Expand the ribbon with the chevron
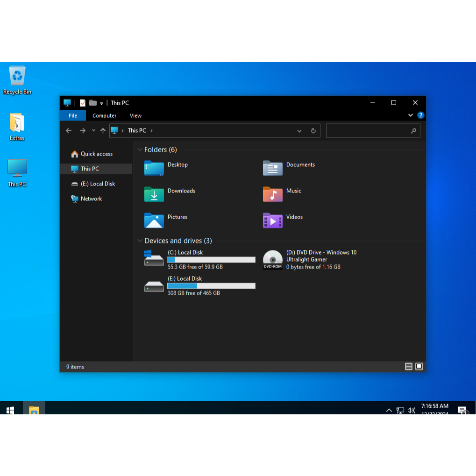This screenshot has width=476, height=476. (x=411, y=115)
